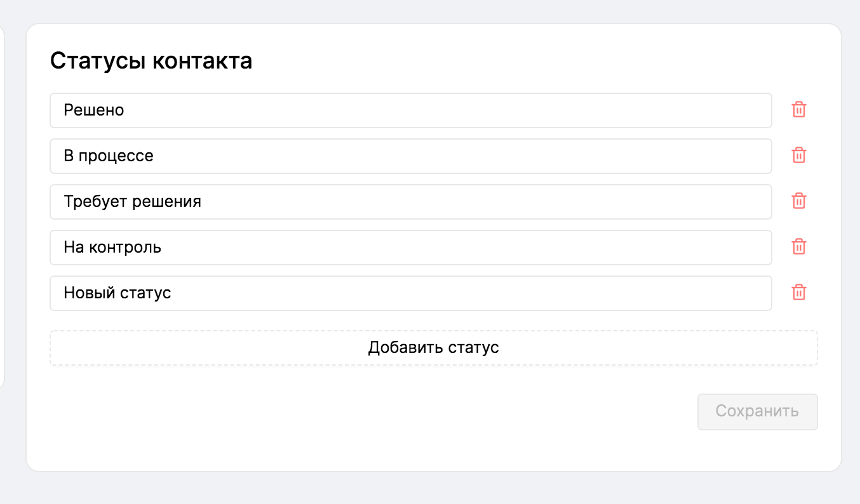Click the Статусы контакта heading
Screen dimensions: 860x504
coord(151,61)
